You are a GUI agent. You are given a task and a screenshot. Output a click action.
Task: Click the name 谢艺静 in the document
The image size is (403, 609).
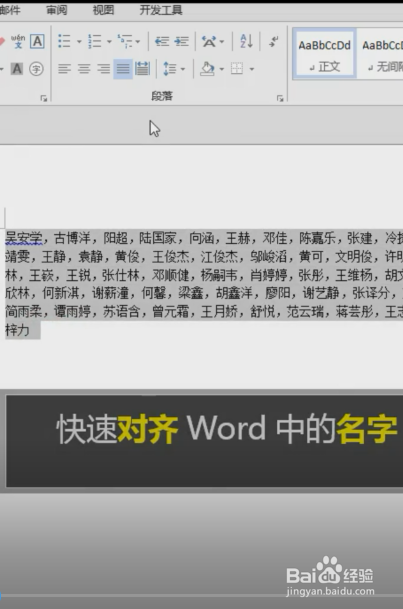point(321,293)
